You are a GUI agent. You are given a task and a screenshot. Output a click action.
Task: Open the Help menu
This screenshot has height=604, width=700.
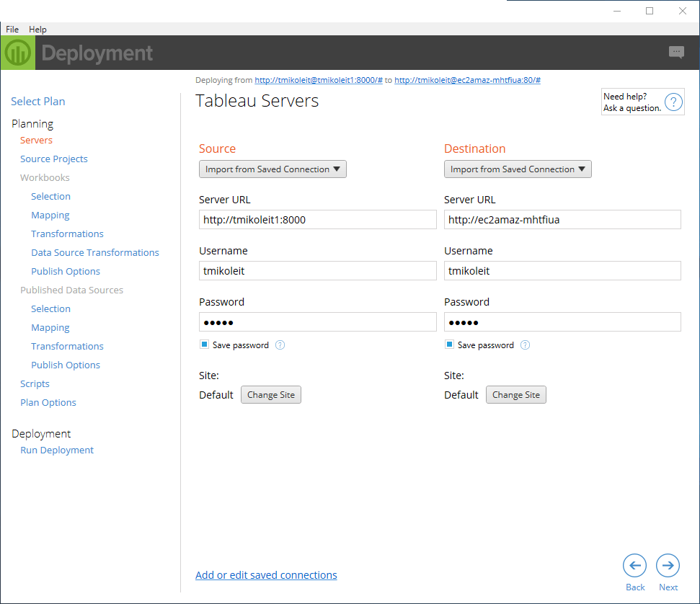tap(37, 30)
